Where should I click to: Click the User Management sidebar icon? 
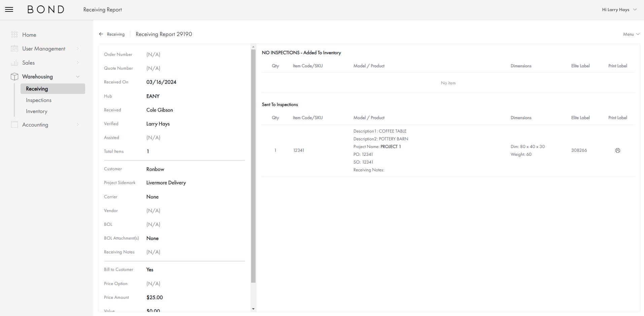pyautogui.click(x=14, y=48)
